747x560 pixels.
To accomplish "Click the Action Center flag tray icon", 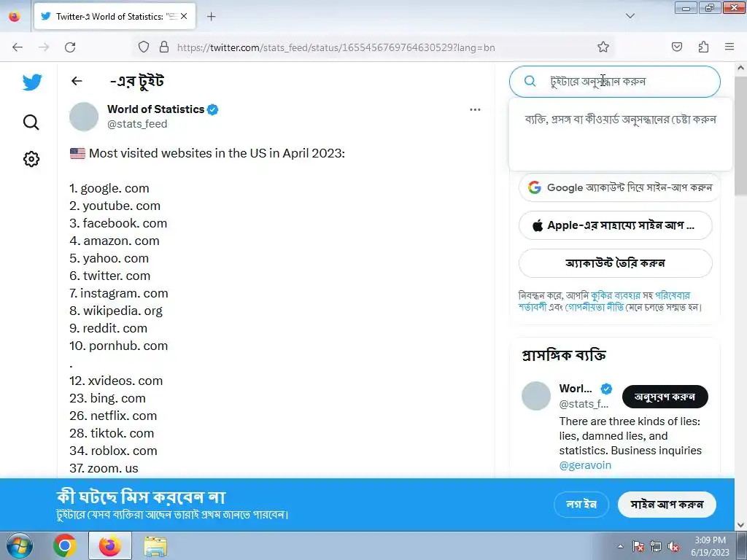I will 638,547.
